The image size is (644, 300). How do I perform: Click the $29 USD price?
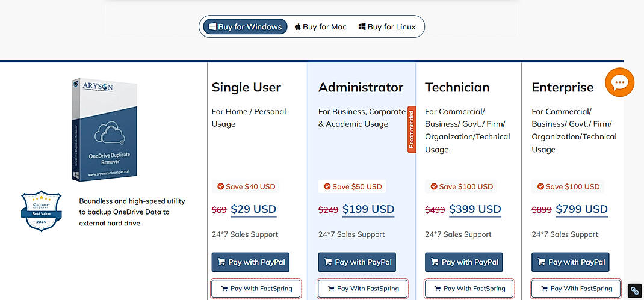point(253,209)
